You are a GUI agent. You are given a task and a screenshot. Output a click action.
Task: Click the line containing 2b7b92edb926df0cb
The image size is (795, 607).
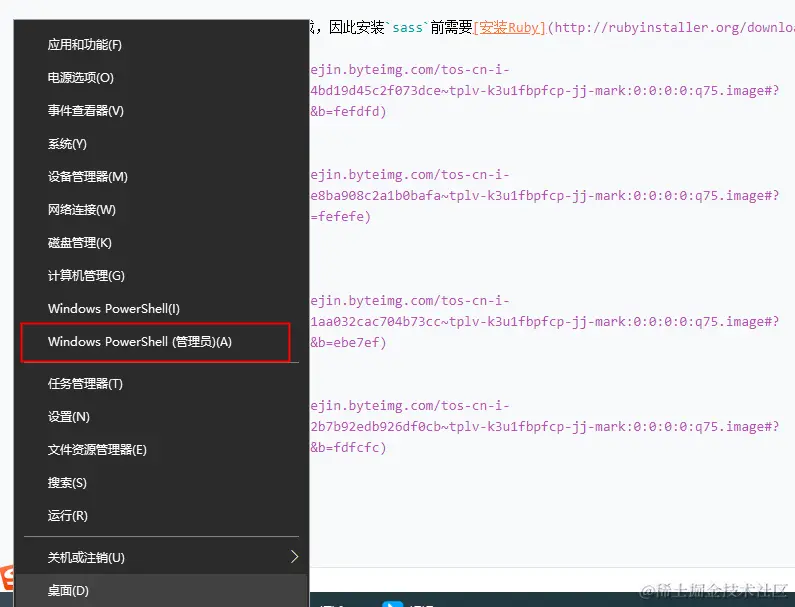point(545,426)
